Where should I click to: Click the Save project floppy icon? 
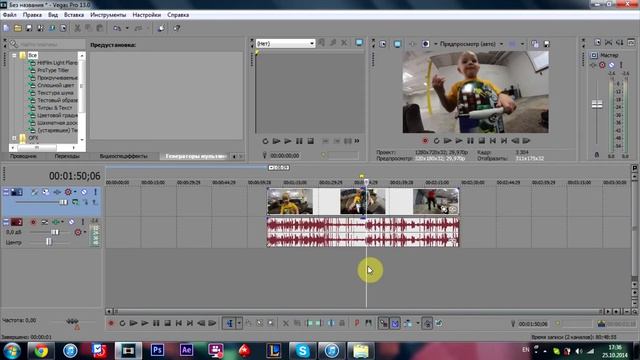pyautogui.click(x=29, y=28)
